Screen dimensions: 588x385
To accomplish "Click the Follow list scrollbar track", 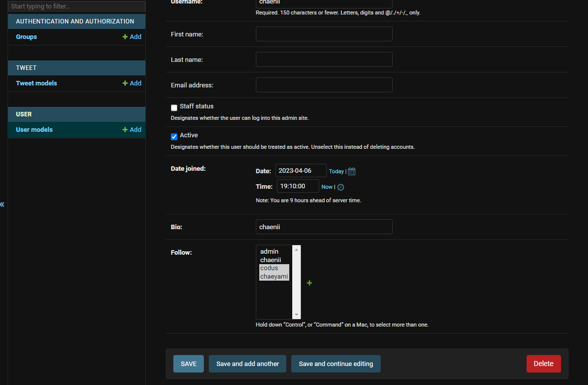I will pyautogui.click(x=296, y=282).
